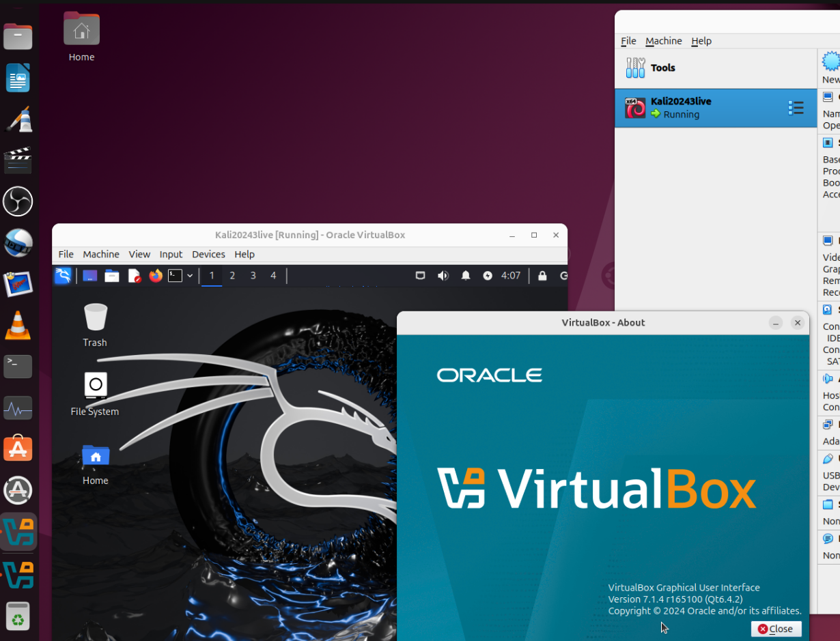The height and width of the screenshot is (641, 840).
Task: Open the Kali applications menu dragon icon
Action: pyautogui.click(x=63, y=276)
